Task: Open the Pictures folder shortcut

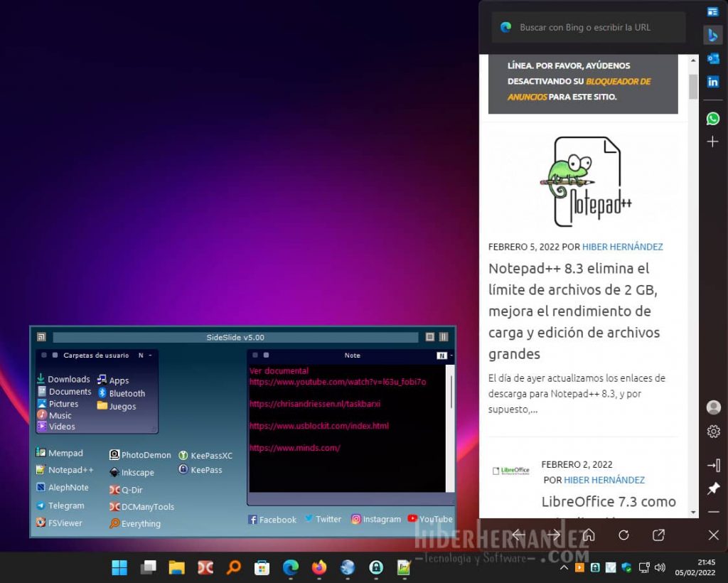Action: (58, 404)
